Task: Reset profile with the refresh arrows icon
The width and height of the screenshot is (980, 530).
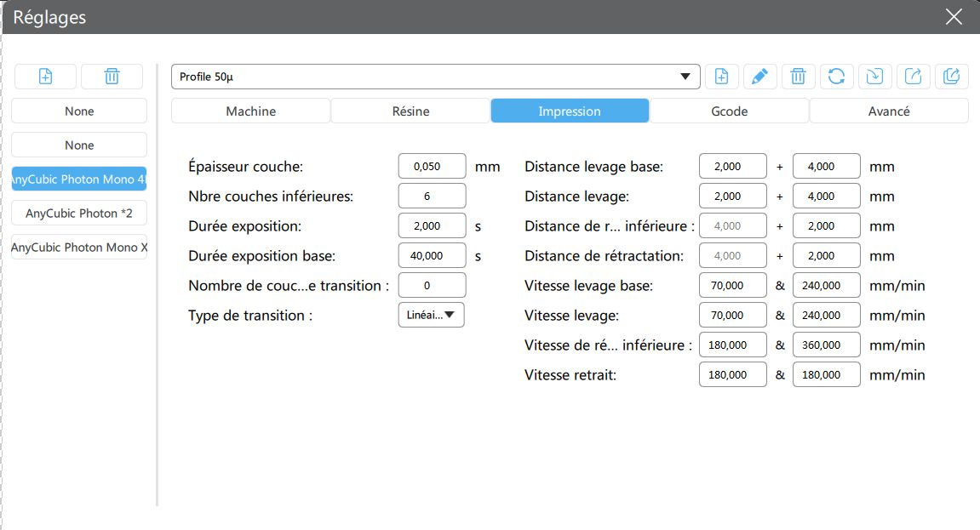Action: coord(836,77)
